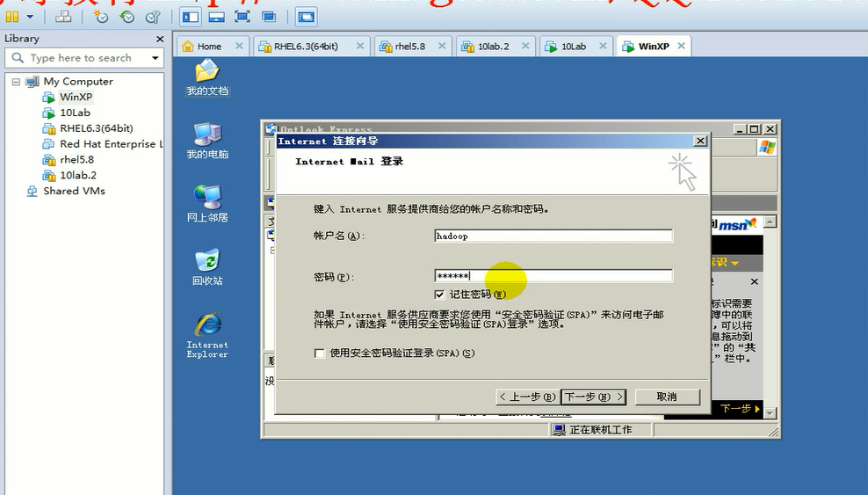The image size is (868, 495).
Task: Select My Computer in the Library tree
Action: [x=78, y=82]
